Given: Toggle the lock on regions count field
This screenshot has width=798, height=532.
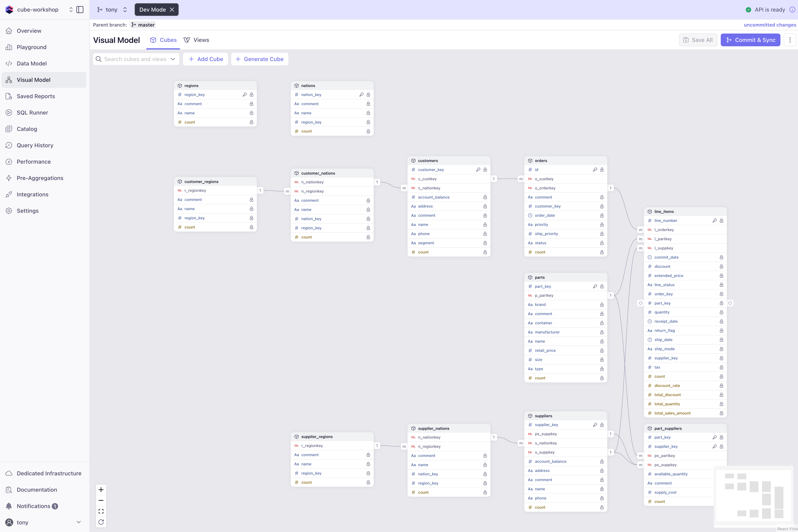Looking at the screenshot, I should pos(251,122).
